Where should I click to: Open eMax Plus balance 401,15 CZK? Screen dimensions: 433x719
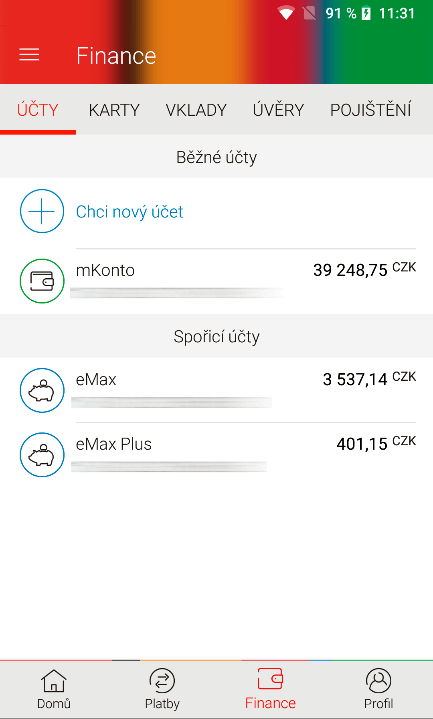(376, 444)
